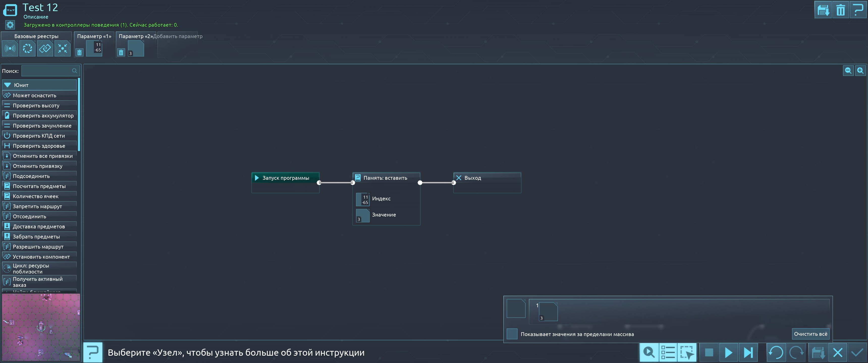Open the settings gear under title
The height and width of the screenshot is (363, 868).
pos(10,25)
